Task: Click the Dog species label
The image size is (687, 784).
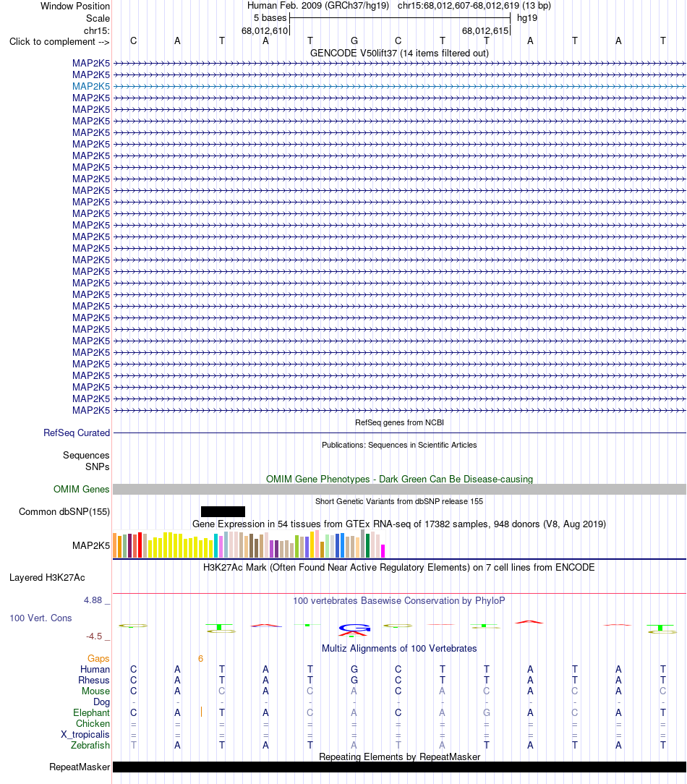Action: coord(101,702)
